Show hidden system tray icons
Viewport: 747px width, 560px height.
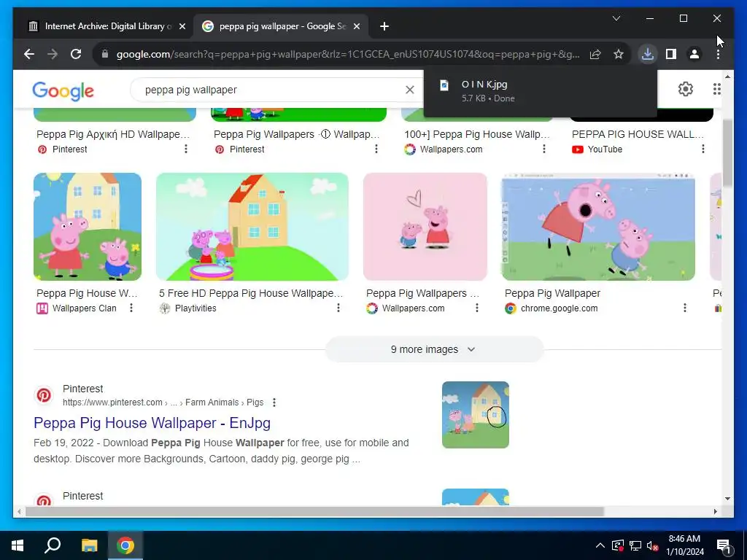click(600, 545)
